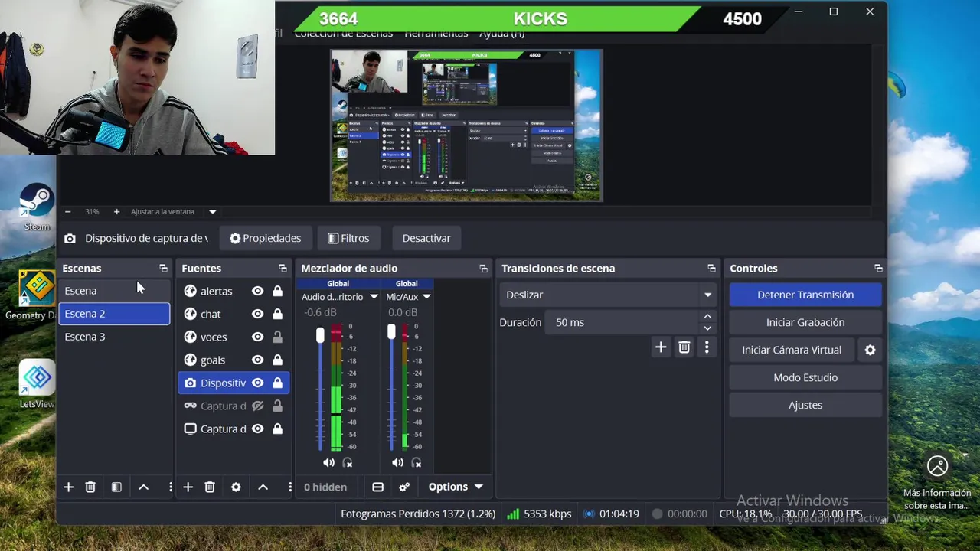The height and width of the screenshot is (551, 980).
Task: Unlock the alertas source
Action: click(x=277, y=291)
